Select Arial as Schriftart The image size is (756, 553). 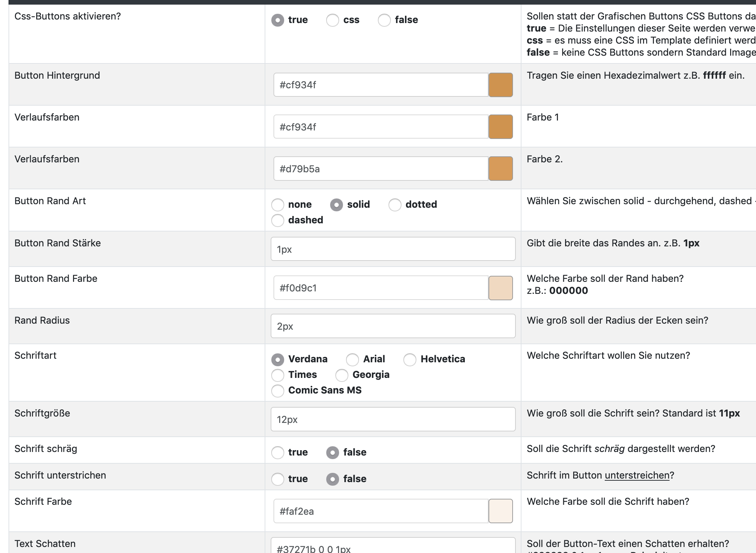352,359
